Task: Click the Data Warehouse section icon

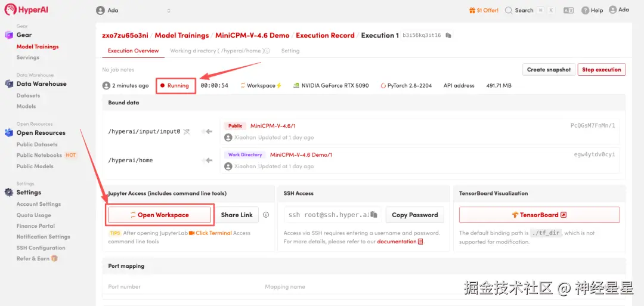Action: (8, 84)
